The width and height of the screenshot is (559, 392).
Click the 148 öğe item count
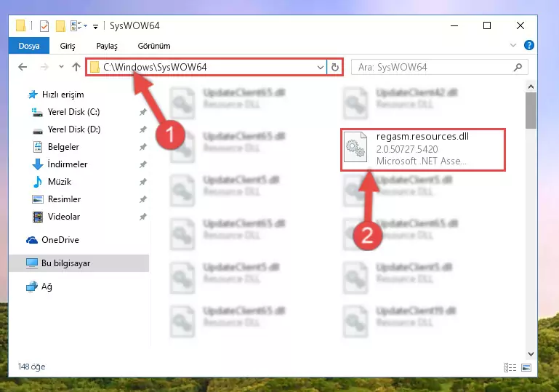click(32, 367)
